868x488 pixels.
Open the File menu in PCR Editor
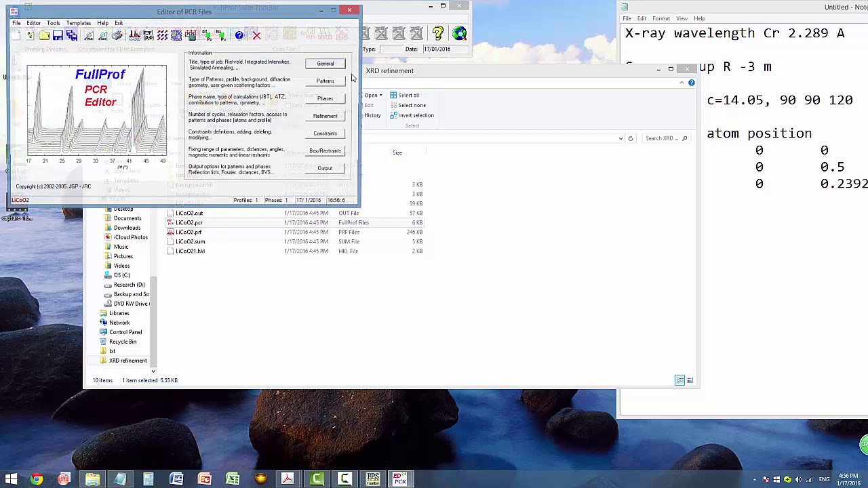pos(16,23)
